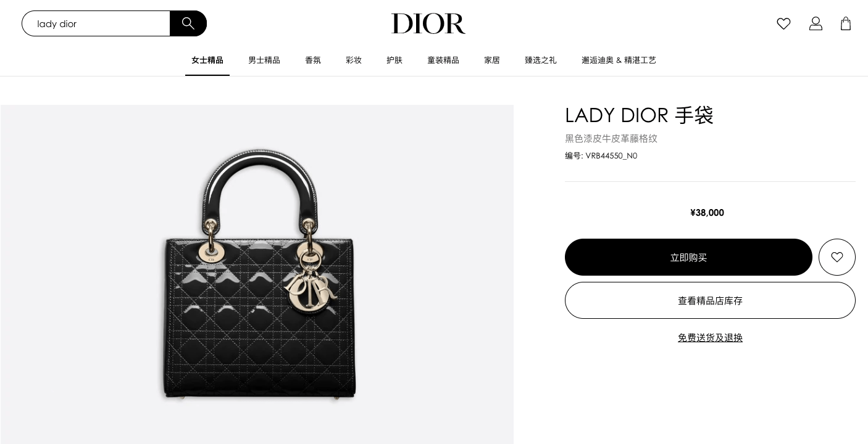The height and width of the screenshot is (444, 868).
Task: Open the 香氛 menu
Action: pyautogui.click(x=313, y=60)
